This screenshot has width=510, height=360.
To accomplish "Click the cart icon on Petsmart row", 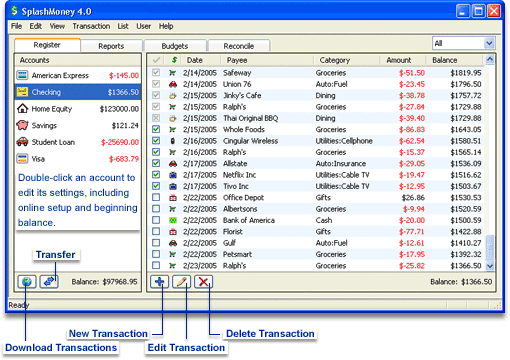I will (x=172, y=254).
